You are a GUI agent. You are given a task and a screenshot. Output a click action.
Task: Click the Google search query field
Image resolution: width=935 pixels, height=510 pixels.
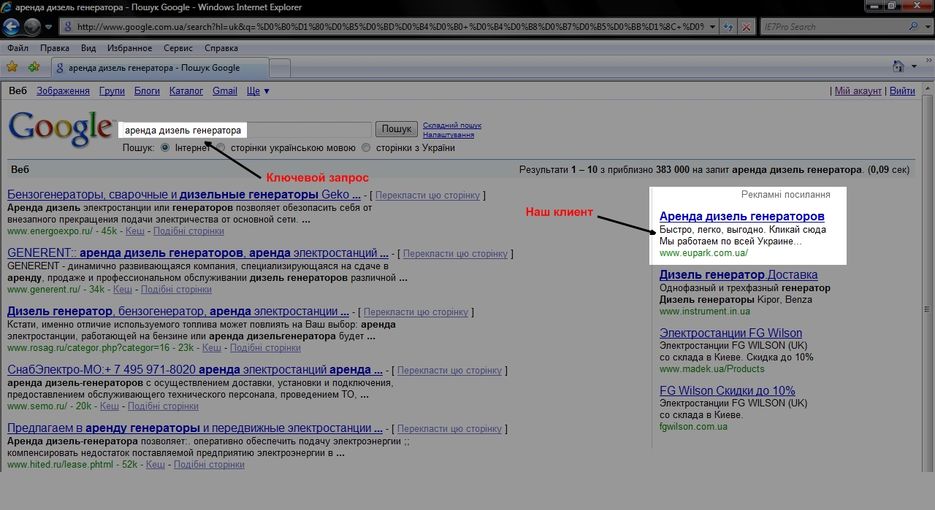(x=245, y=130)
